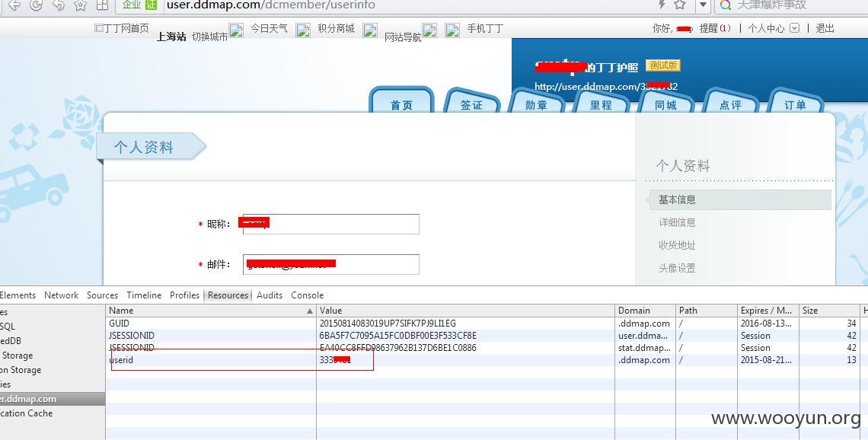868x440 pixels.
Task: Click the favorites star in browser toolbar
Action: click(x=80, y=5)
